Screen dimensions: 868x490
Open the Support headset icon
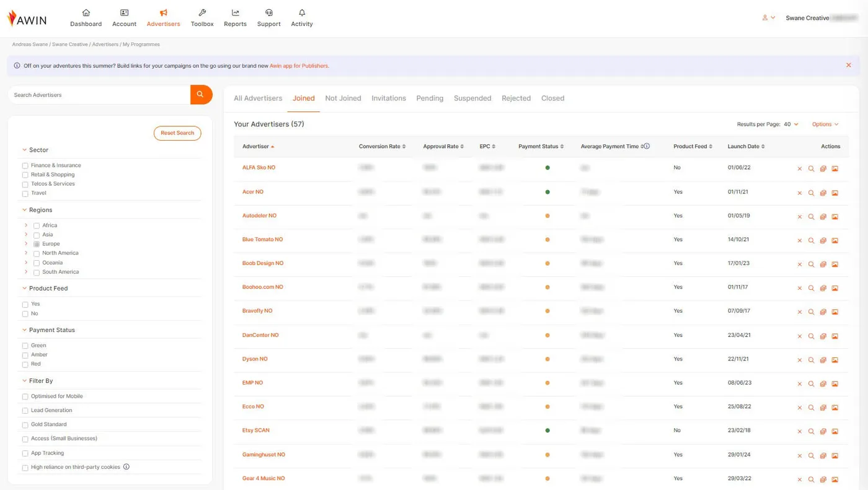[x=269, y=12]
